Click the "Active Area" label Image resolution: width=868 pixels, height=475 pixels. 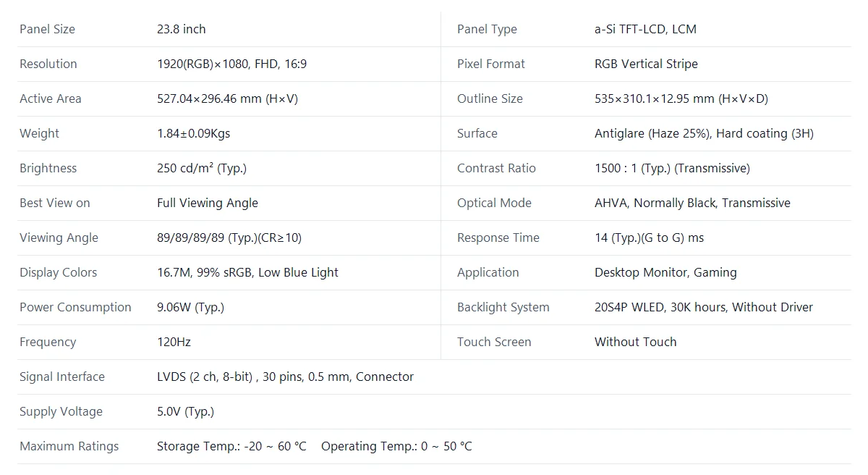[50, 98]
